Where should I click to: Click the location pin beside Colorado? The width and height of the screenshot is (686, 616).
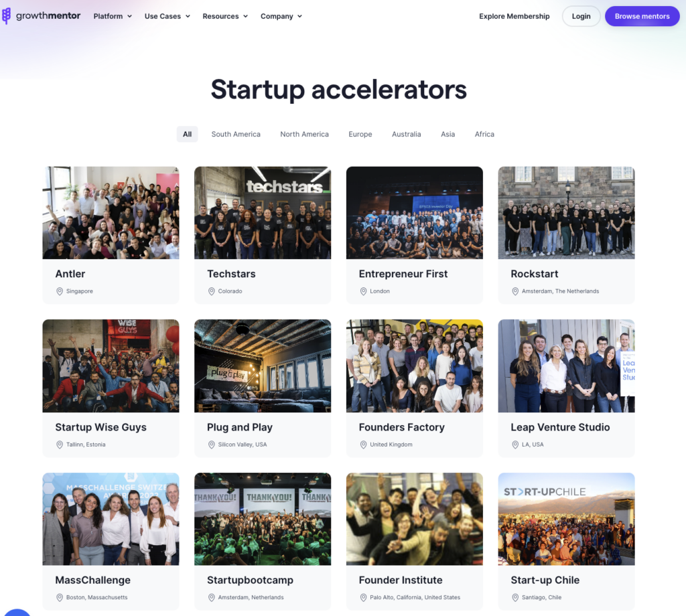pyautogui.click(x=211, y=291)
